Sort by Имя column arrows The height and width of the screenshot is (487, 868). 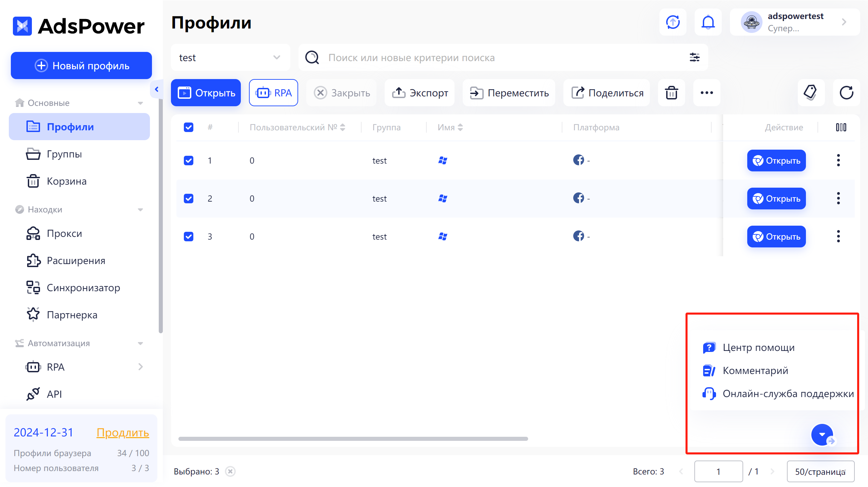click(x=460, y=127)
